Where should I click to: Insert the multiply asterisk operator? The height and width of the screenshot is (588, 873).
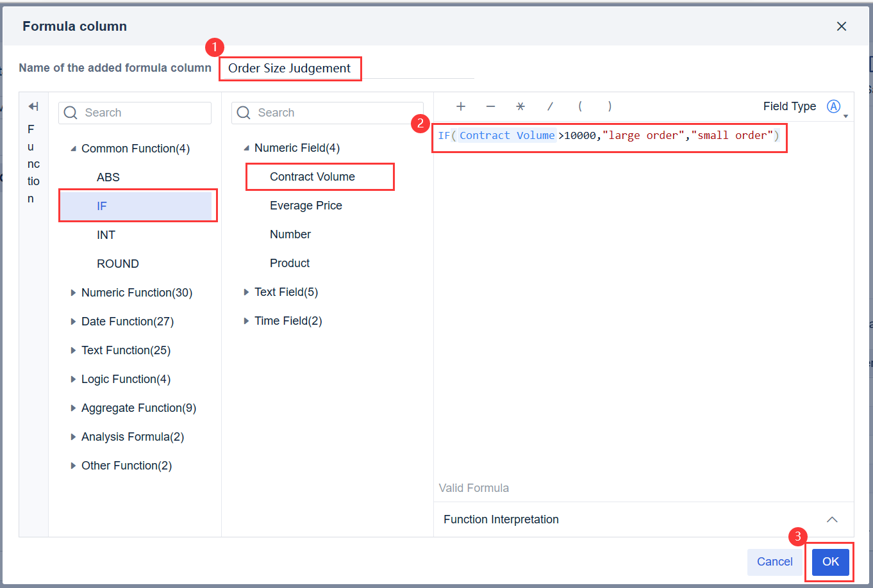click(520, 106)
